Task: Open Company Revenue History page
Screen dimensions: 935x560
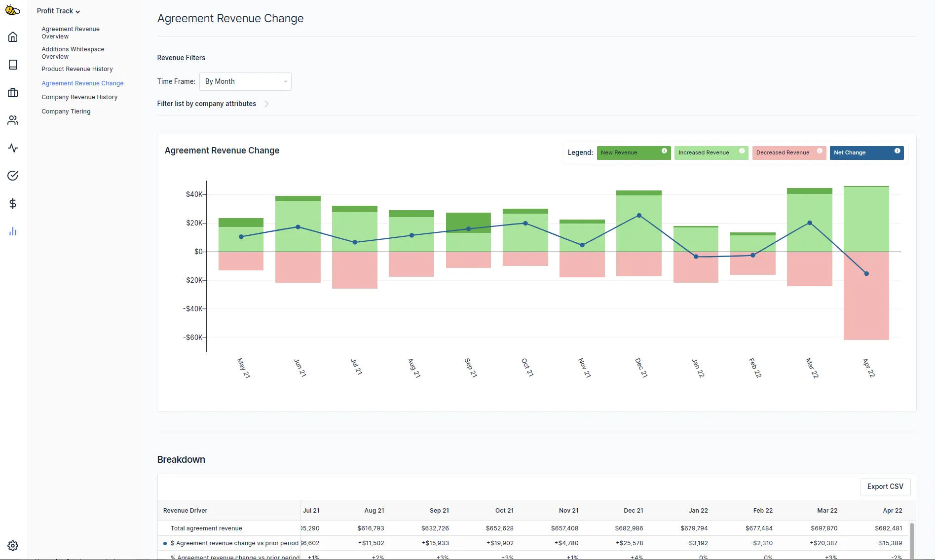Action: [79, 97]
